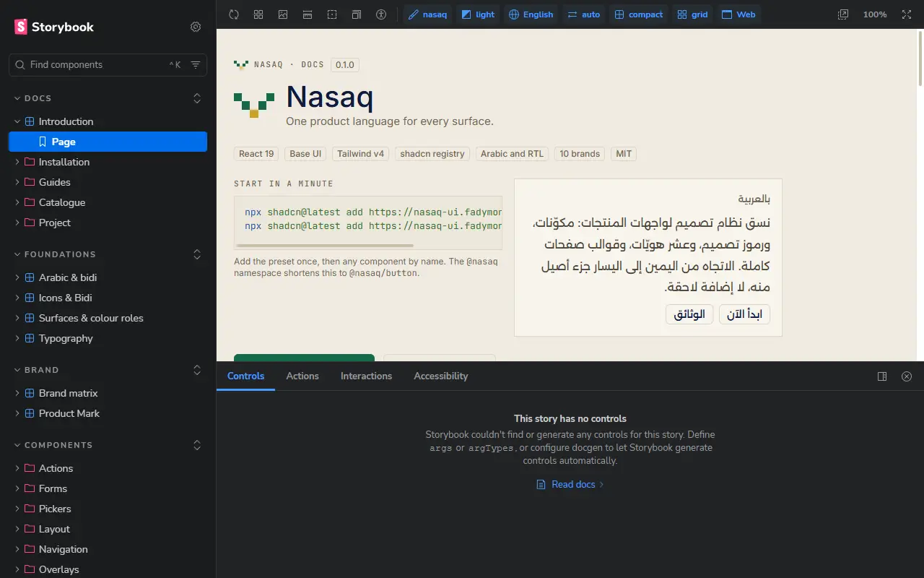Open the auto direction selector
The image size is (924, 578).
coord(584,14)
